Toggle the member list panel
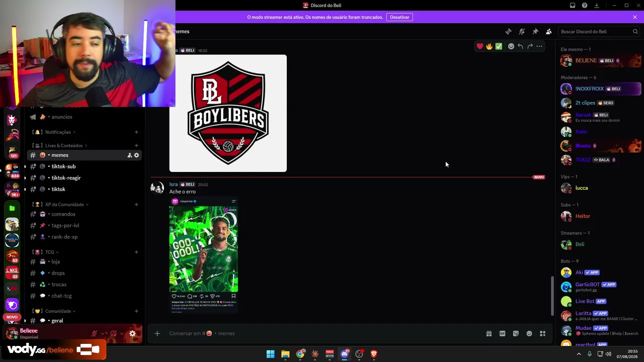Image resolution: width=644 pixels, height=362 pixels. [x=549, y=31]
